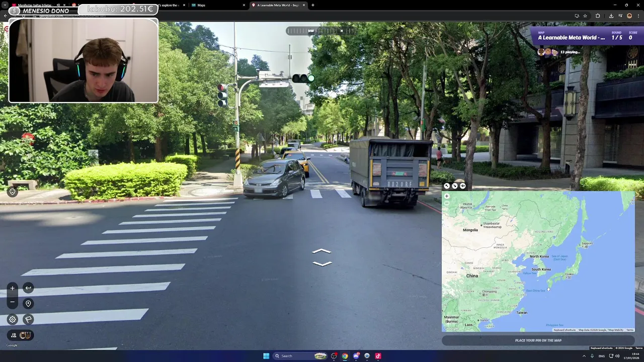The image size is (644, 362).
Task: Zoom out on the guess map
Action: click(447, 203)
